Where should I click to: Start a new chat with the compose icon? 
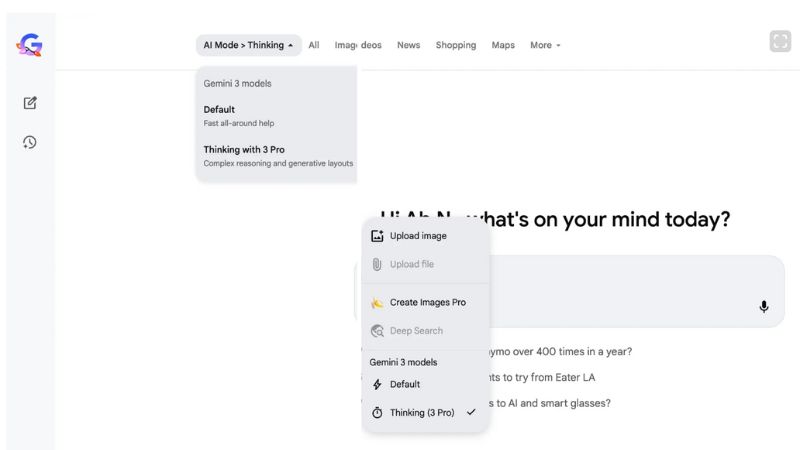(x=30, y=103)
